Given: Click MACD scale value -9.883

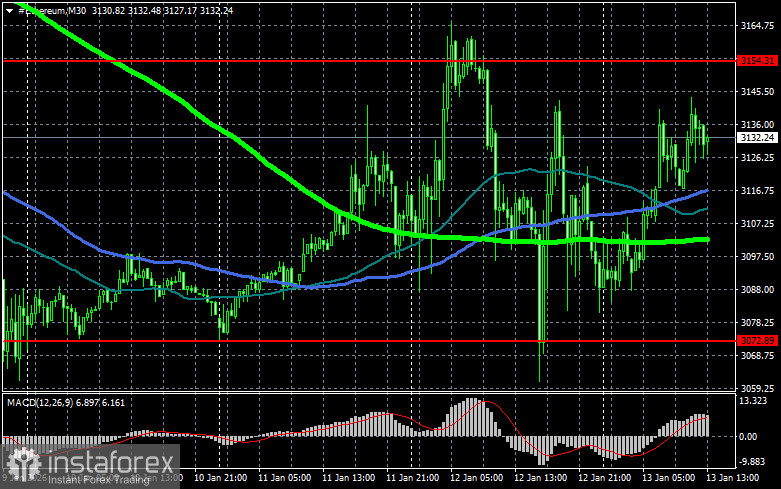Looking at the screenshot, I should pyautogui.click(x=753, y=462).
